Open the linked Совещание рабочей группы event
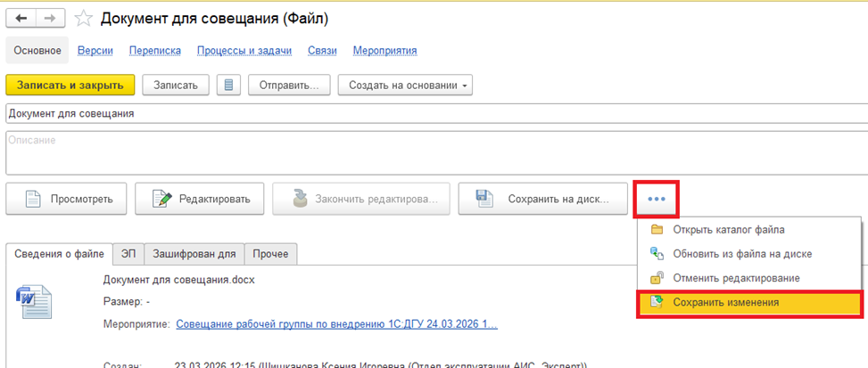Image resolution: width=868 pixels, height=368 pixels. [x=336, y=324]
